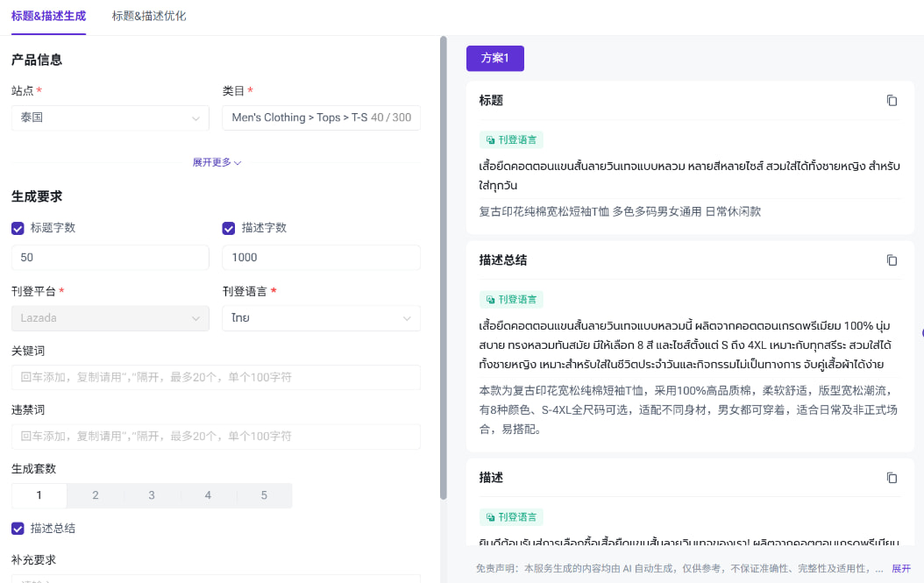Toggle the 描述字数 checkbox
Viewport: 924px width, 583px height.
click(x=229, y=228)
